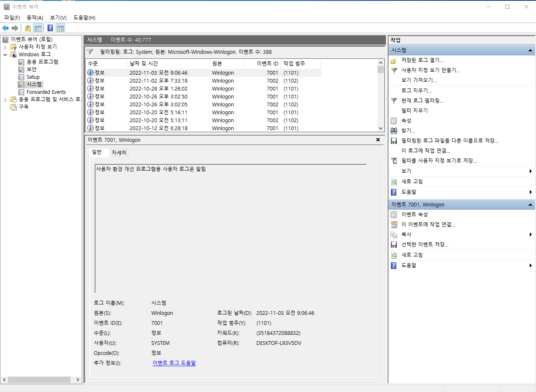Viewport: 536px width, 392px height.
Task: Click the icon for 필터를 사용자 지정 보기로 저장
Action: tap(393, 161)
